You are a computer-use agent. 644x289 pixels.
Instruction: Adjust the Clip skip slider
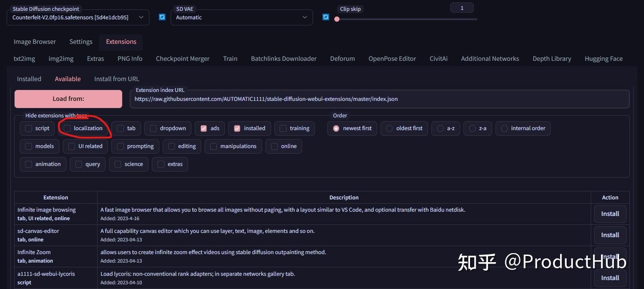point(405,19)
